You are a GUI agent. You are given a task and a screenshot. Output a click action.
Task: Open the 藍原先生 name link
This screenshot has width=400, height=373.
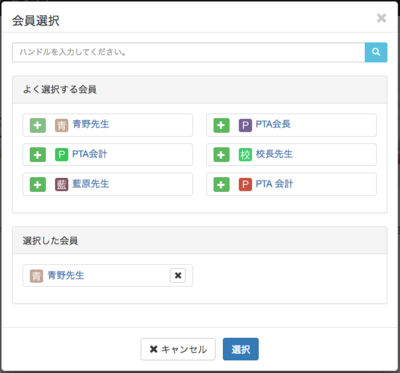pyautogui.click(x=91, y=184)
